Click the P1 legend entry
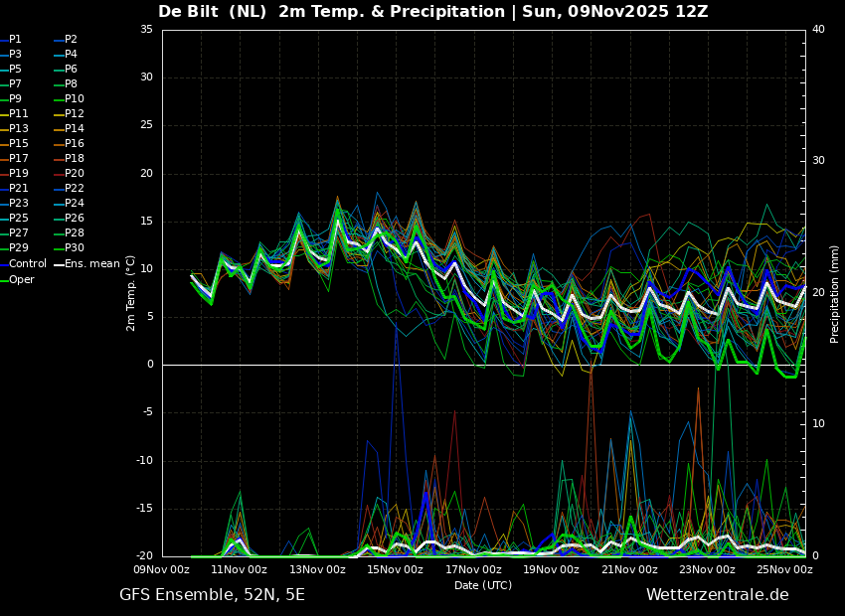 point(11,40)
